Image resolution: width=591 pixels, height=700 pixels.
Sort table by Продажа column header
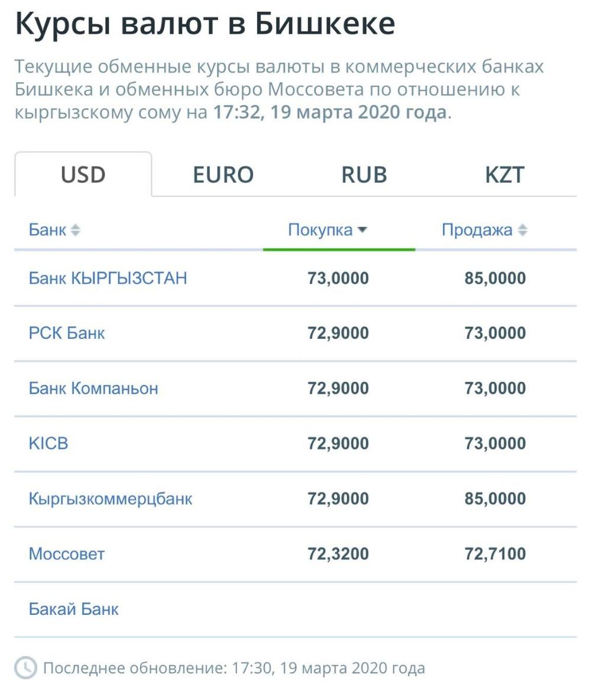coord(477,230)
